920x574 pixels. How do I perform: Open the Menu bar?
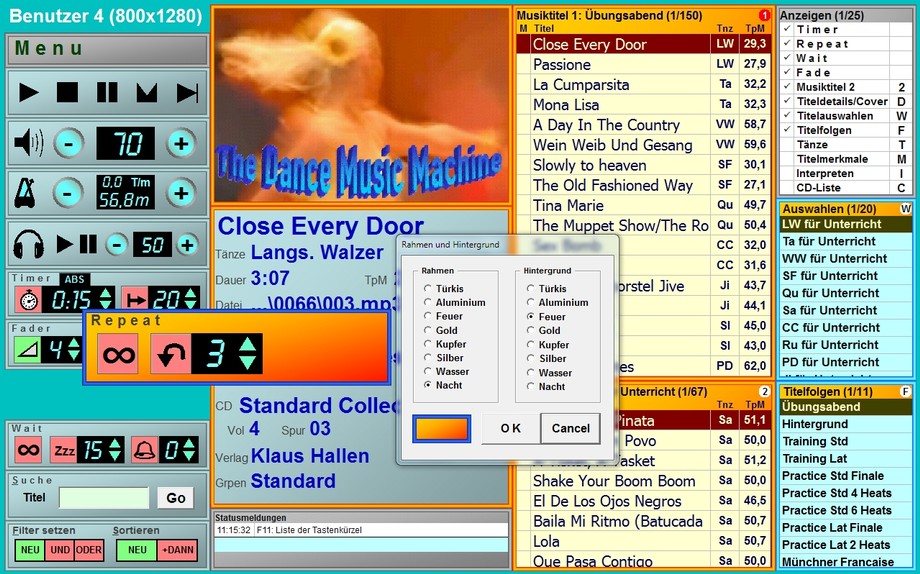point(107,49)
